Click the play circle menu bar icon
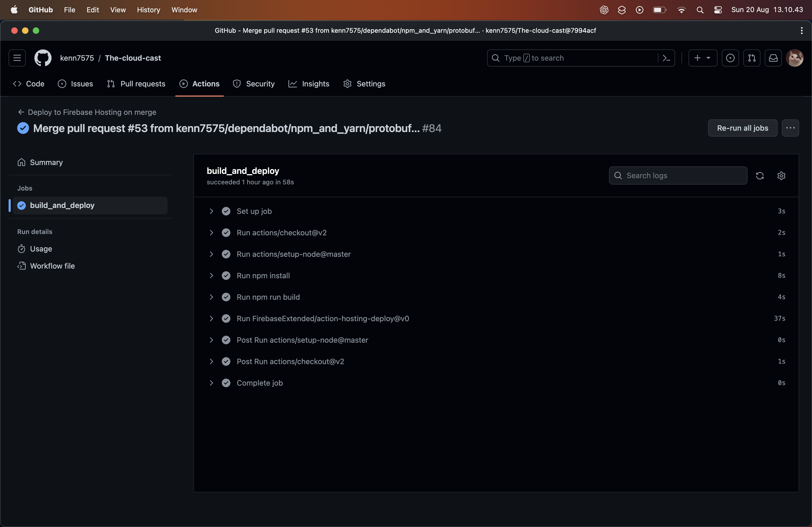This screenshot has width=812, height=527. point(640,10)
